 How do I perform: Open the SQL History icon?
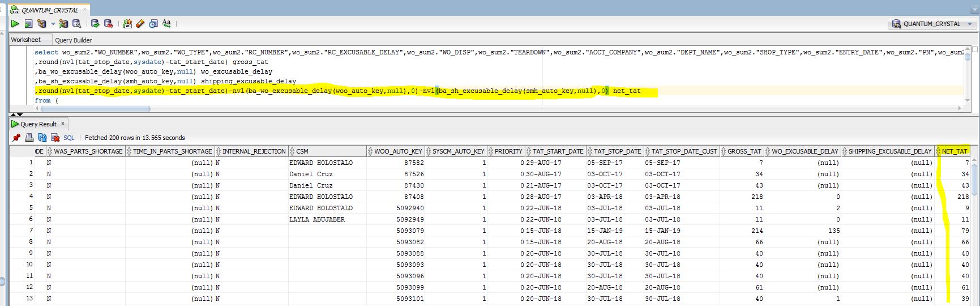coord(153,24)
